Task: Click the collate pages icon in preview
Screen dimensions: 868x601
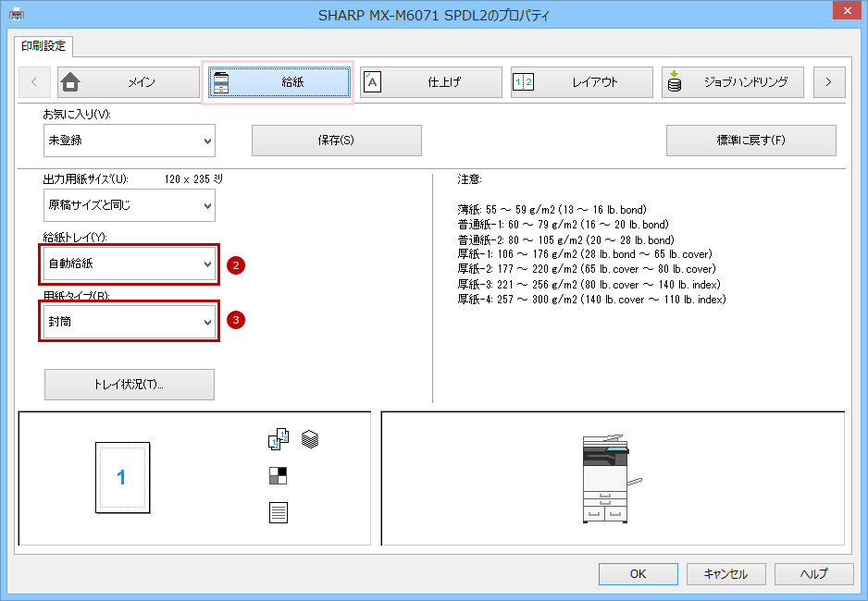Action: pyautogui.click(x=279, y=439)
